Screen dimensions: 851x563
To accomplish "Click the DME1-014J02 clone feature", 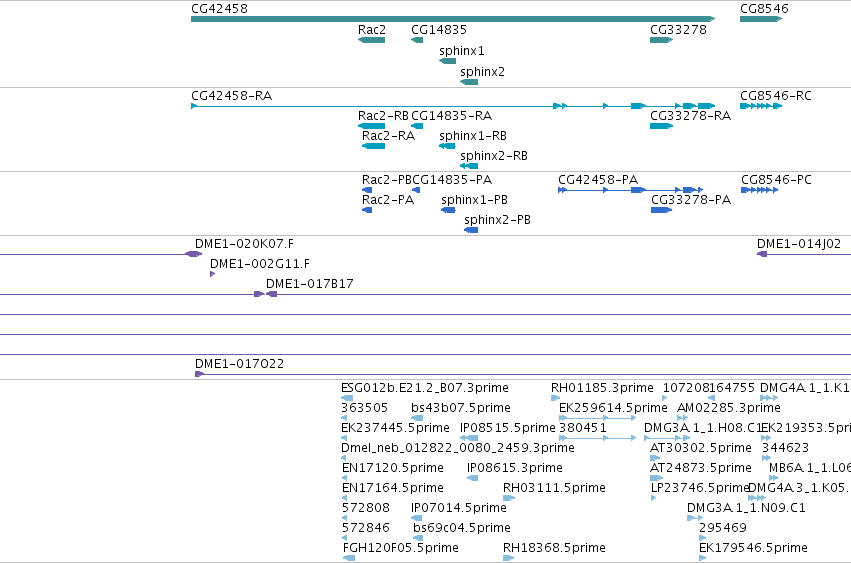I will 762,254.
